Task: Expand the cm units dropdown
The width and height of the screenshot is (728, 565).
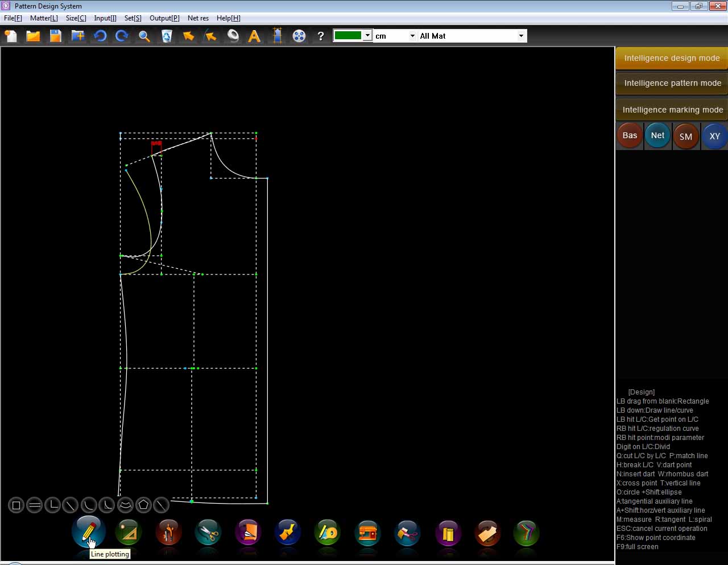Action: [412, 36]
